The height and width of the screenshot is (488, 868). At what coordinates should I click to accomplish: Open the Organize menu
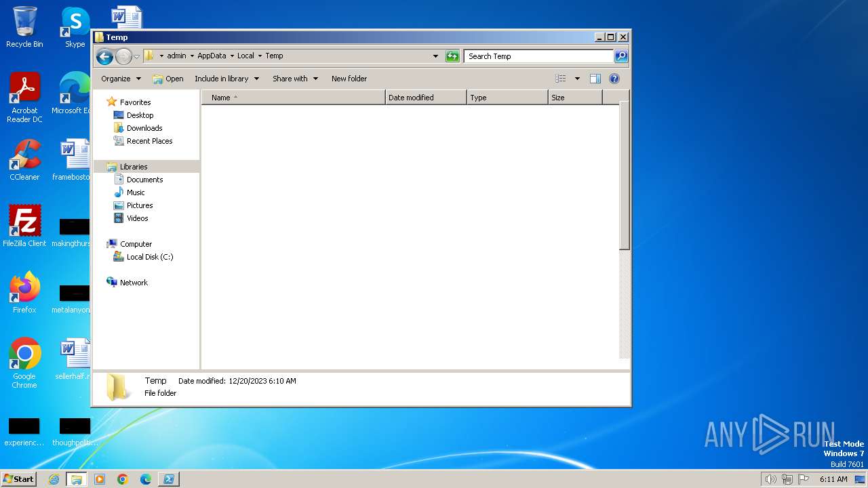121,79
